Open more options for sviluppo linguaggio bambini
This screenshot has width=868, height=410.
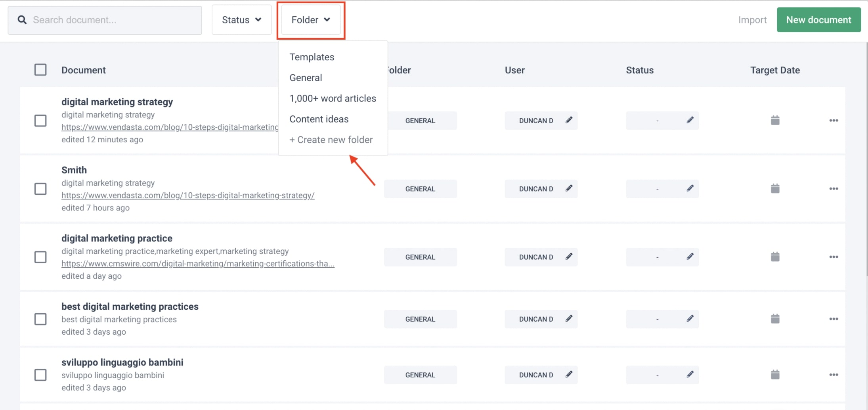(x=834, y=374)
